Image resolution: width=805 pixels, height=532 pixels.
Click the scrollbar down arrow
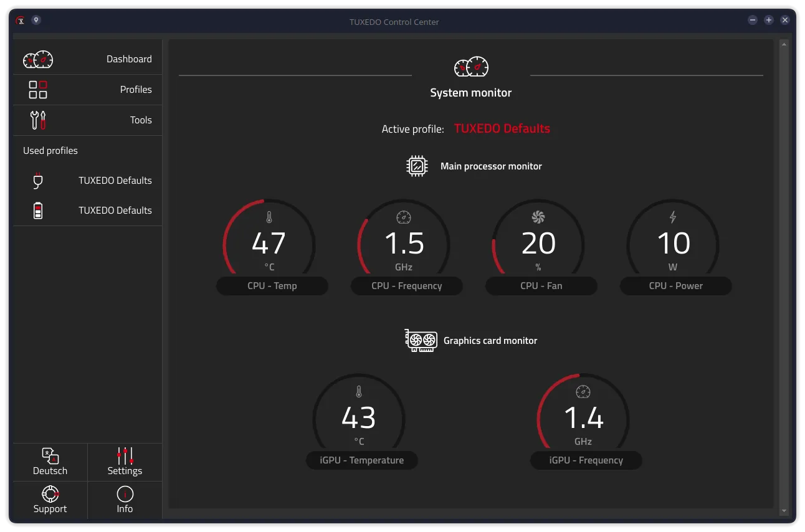(x=784, y=511)
